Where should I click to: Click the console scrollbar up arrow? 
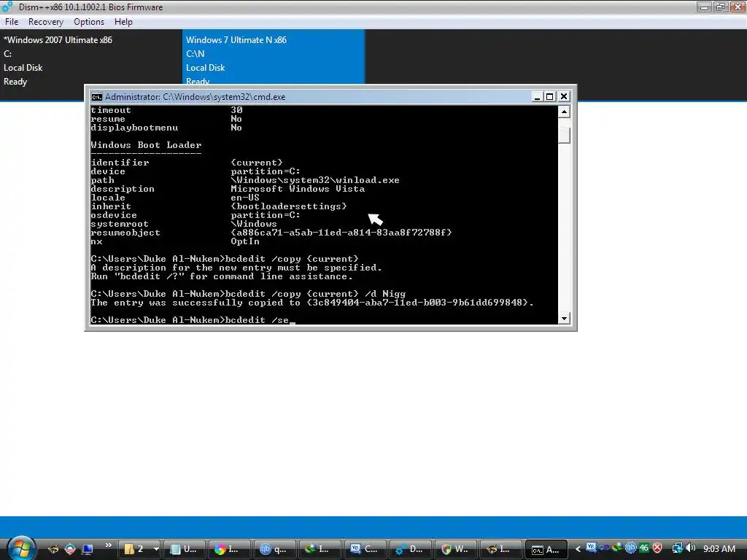click(x=564, y=112)
